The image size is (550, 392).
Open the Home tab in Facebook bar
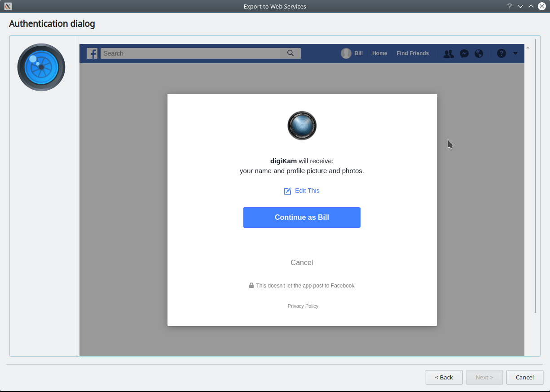pyautogui.click(x=379, y=53)
